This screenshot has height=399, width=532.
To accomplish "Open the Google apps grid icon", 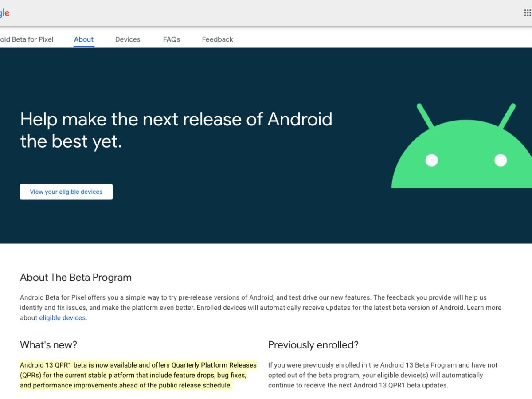I will point(527,13).
